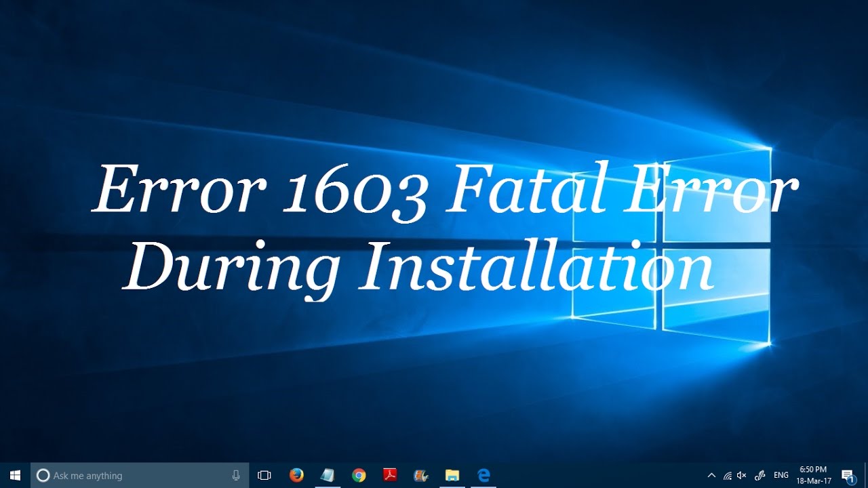Open the notepad-style app beside Firefox
The width and height of the screenshot is (868, 488).
(328, 475)
